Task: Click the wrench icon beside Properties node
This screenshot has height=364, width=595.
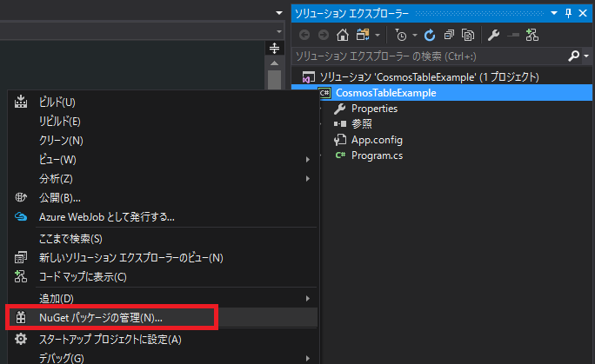Action: click(x=339, y=109)
